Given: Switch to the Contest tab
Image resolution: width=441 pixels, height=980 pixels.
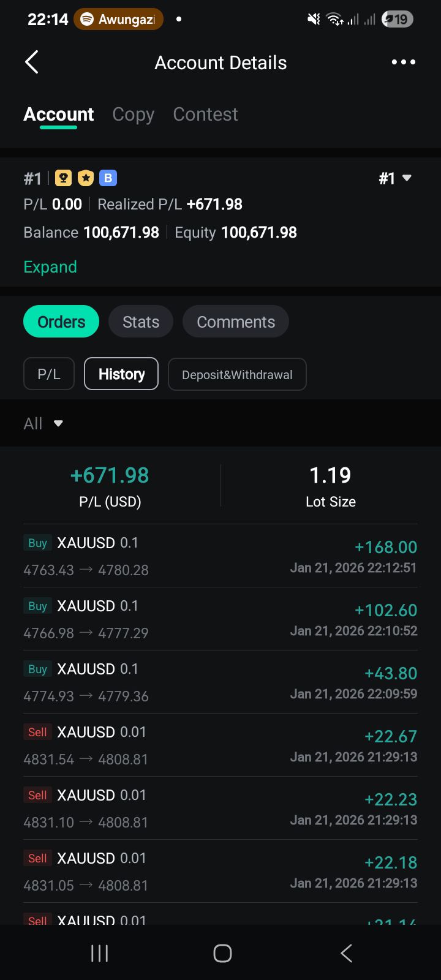Looking at the screenshot, I should click(x=205, y=115).
